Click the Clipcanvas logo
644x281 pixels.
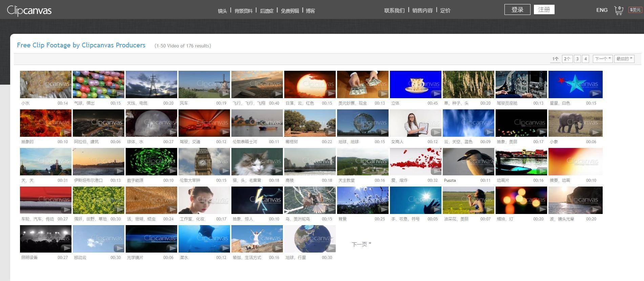(x=29, y=10)
